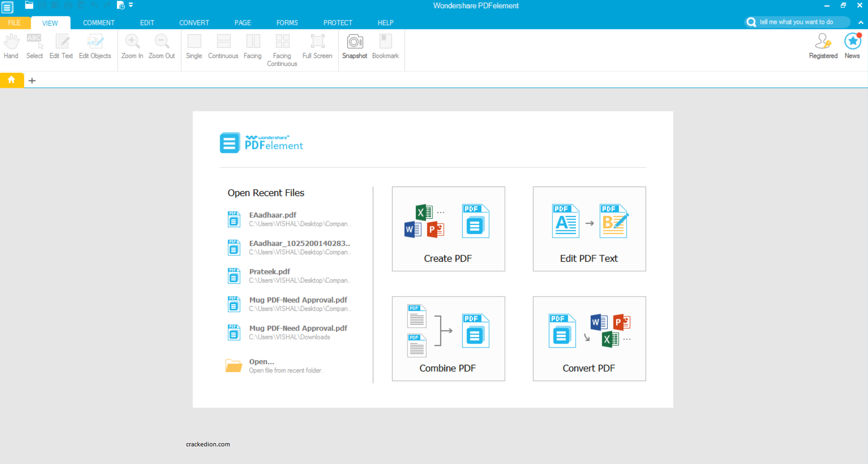Click the yellow folder icon beside Open...
Image resolution: width=868 pixels, height=464 pixels.
tap(234, 365)
